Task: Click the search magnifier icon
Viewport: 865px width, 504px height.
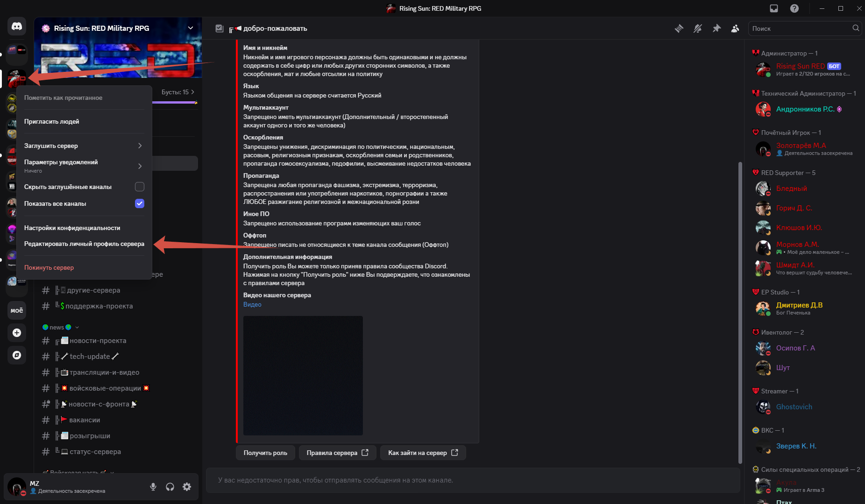Action: (856, 28)
